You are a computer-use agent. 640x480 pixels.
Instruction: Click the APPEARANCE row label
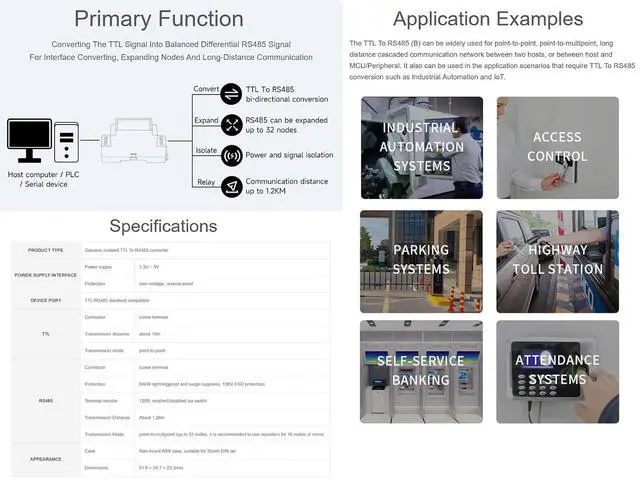coord(46,459)
